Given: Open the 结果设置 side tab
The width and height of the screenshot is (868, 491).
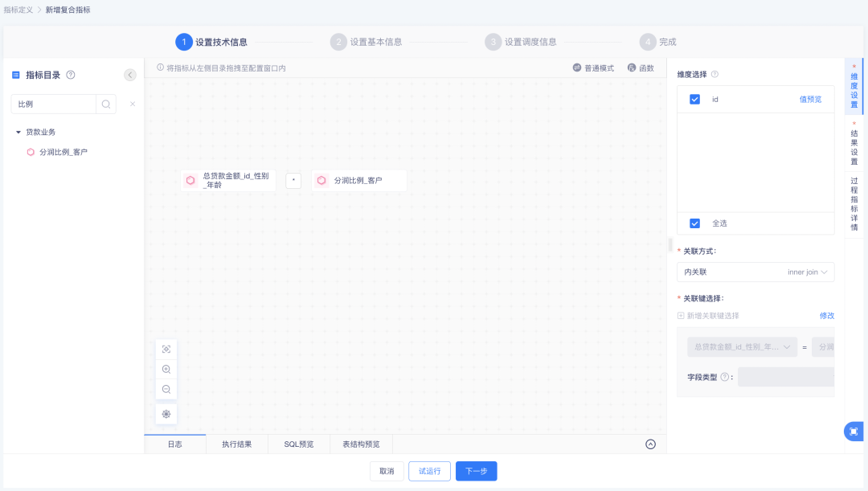Looking at the screenshot, I should [854, 145].
